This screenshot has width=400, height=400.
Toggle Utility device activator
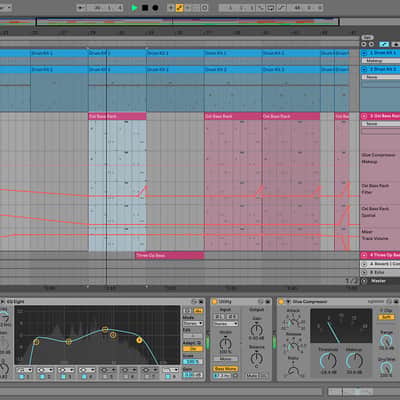(214, 302)
